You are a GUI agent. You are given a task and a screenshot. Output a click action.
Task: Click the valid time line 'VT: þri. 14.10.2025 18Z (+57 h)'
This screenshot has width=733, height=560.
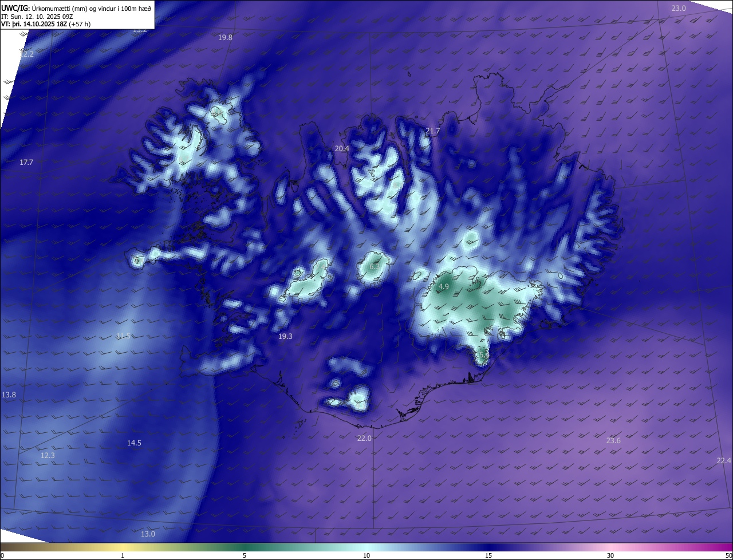[x=46, y=24]
